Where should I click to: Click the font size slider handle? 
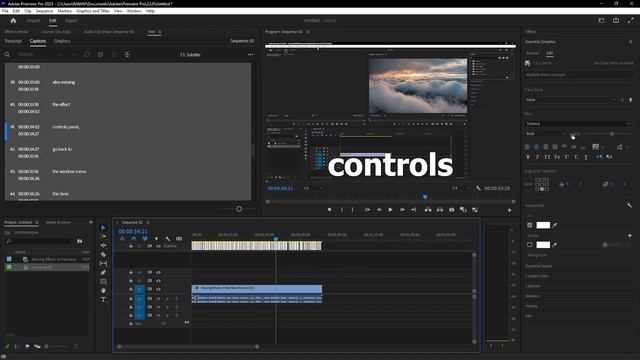(612, 133)
